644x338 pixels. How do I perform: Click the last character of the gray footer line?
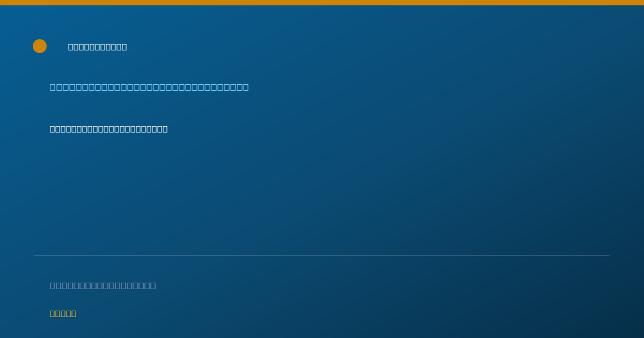click(x=153, y=285)
